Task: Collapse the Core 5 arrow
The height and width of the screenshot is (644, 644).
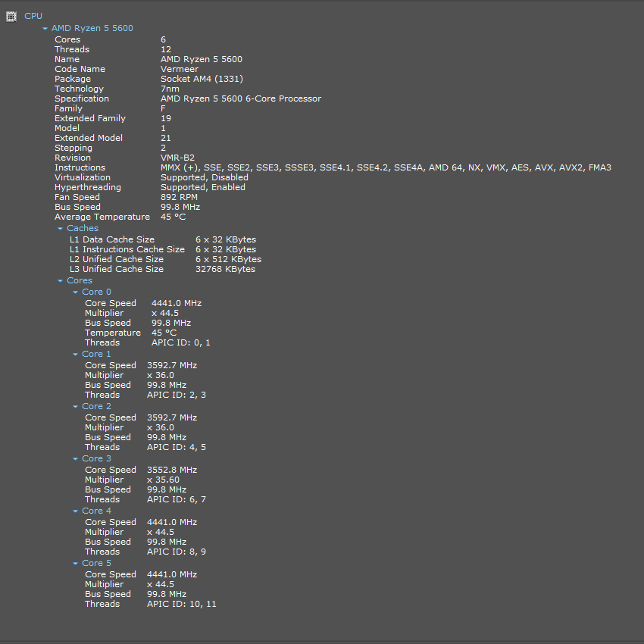Action: coord(75,564)
